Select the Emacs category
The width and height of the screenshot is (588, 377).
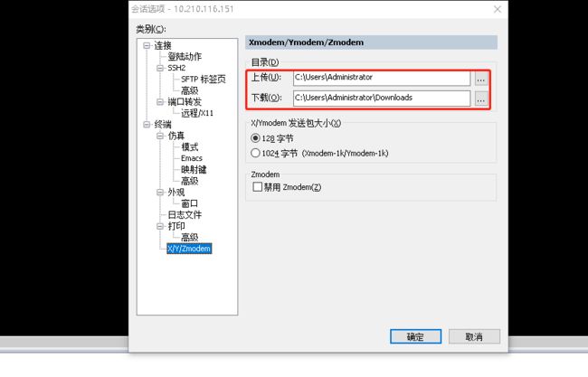192,158
